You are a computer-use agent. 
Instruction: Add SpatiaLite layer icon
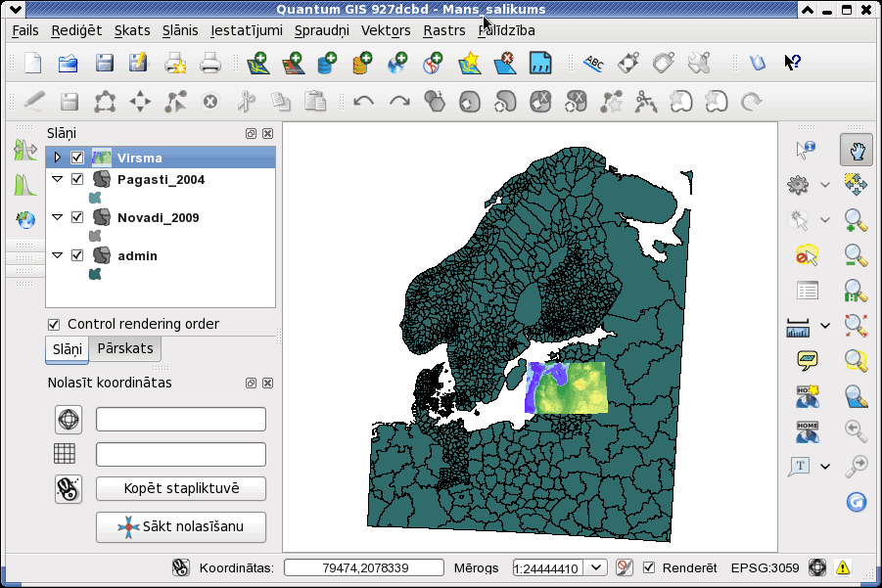pos(361,63)
